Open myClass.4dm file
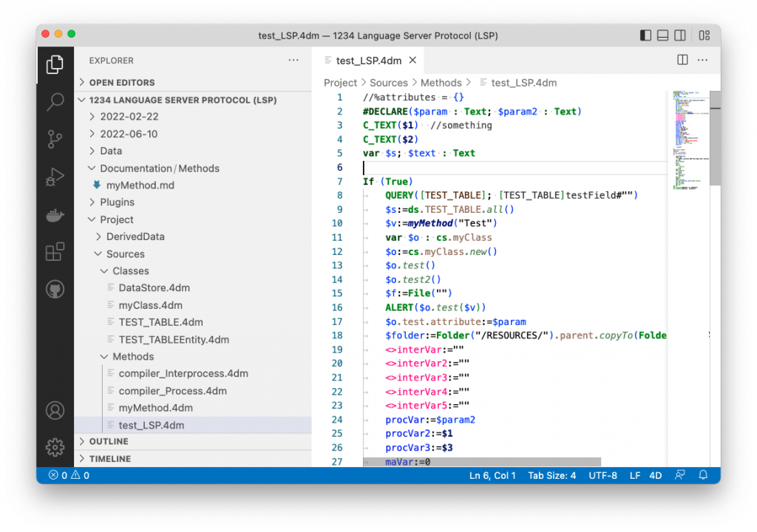Screen dimensions: 757x532 click(x=193, y=305)
